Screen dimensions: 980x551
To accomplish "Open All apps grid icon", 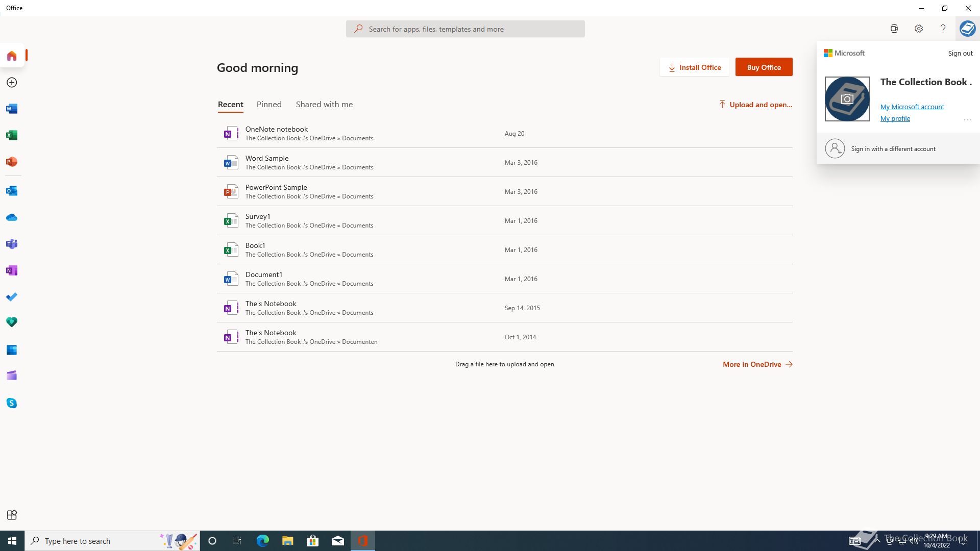I will pos(12,515).
